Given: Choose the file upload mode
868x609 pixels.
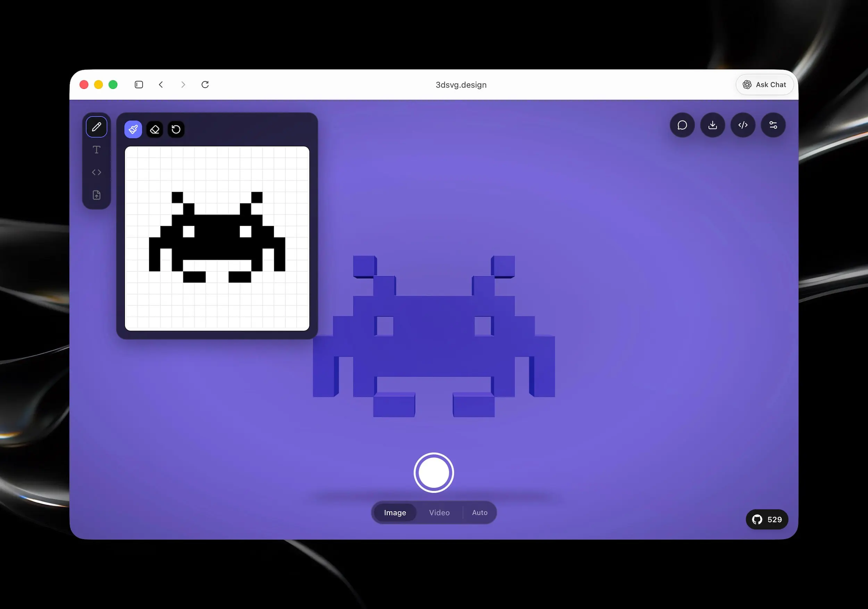Looking at the screenshot, I should point(97,195).
